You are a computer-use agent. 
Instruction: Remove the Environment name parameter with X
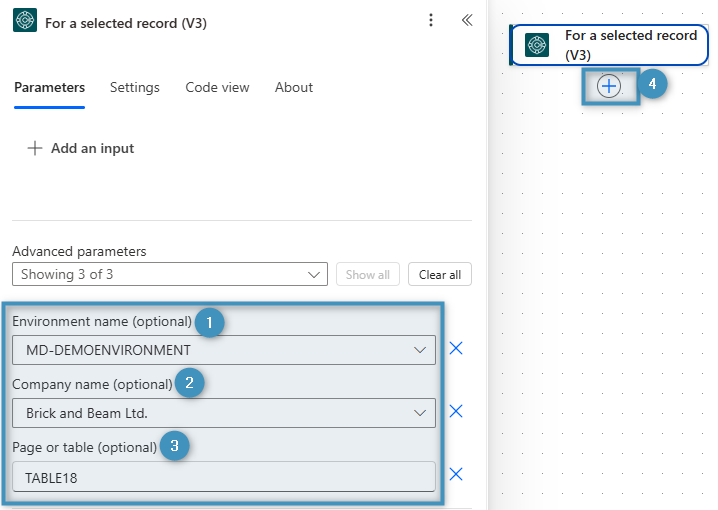[456, 348]
